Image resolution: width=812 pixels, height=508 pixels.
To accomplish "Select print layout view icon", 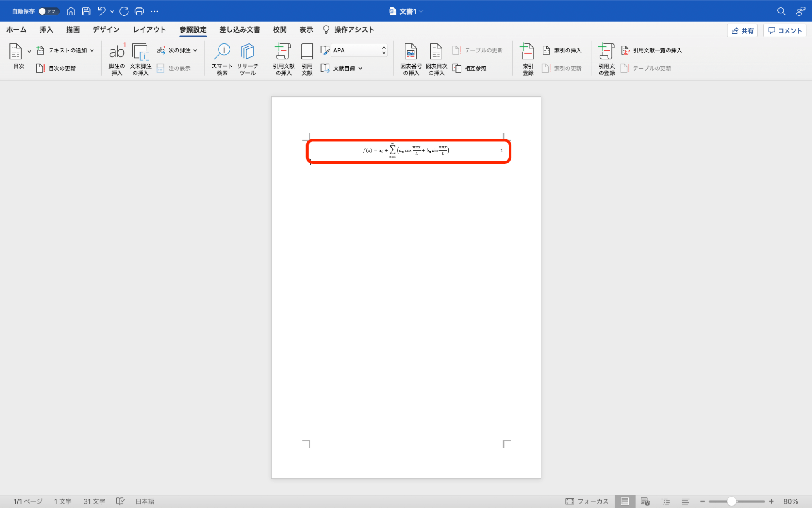I will [625, 501].
